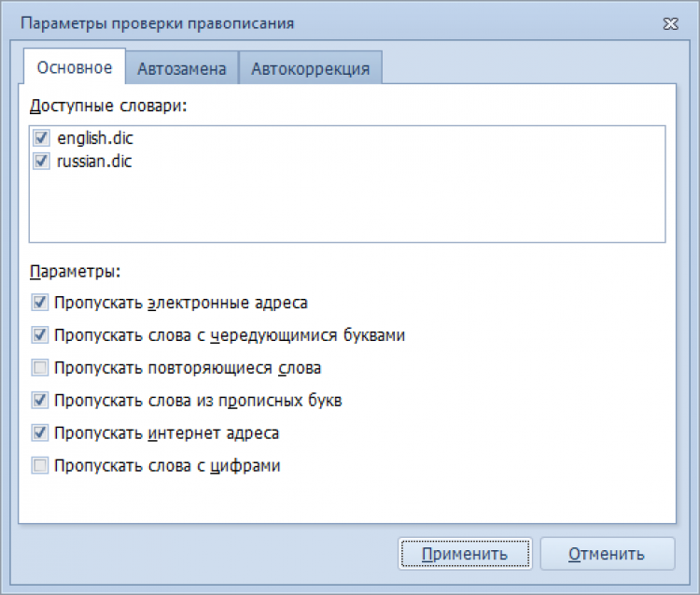Open the Автозамена tab

pyautogui.click(x=181, y=68)
